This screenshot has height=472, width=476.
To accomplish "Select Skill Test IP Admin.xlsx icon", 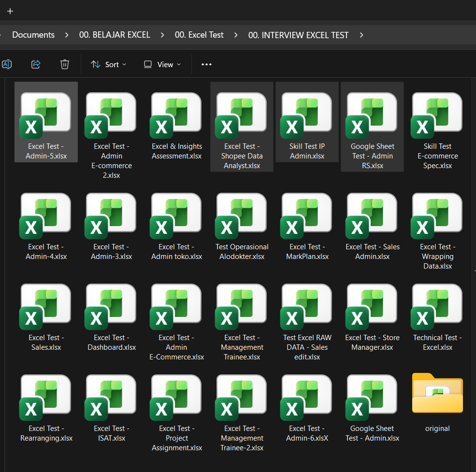I will coord(306,115).
